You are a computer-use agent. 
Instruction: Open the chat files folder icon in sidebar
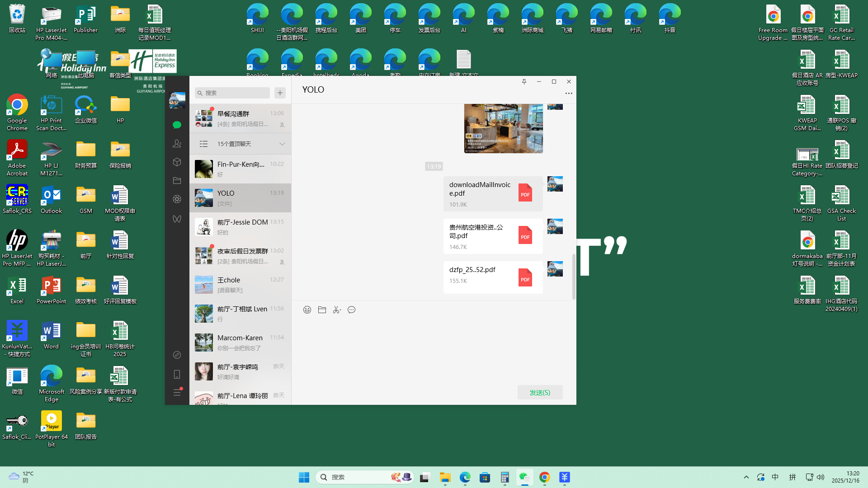177,181
